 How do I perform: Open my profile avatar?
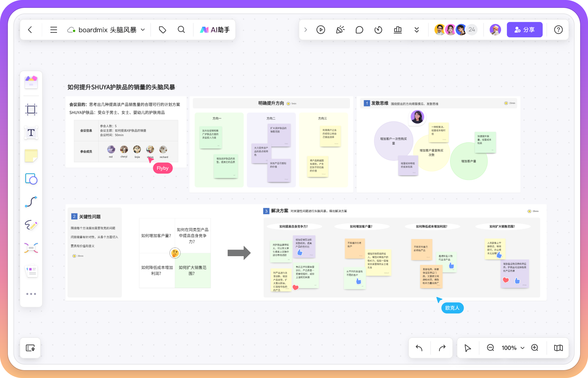coord(495,29)
